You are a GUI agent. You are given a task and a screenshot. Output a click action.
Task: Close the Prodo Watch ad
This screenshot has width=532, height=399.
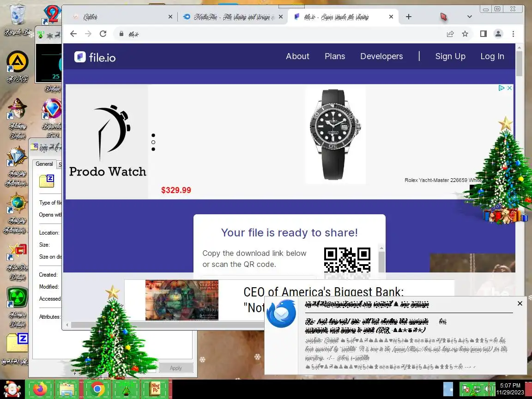point(509,88)
